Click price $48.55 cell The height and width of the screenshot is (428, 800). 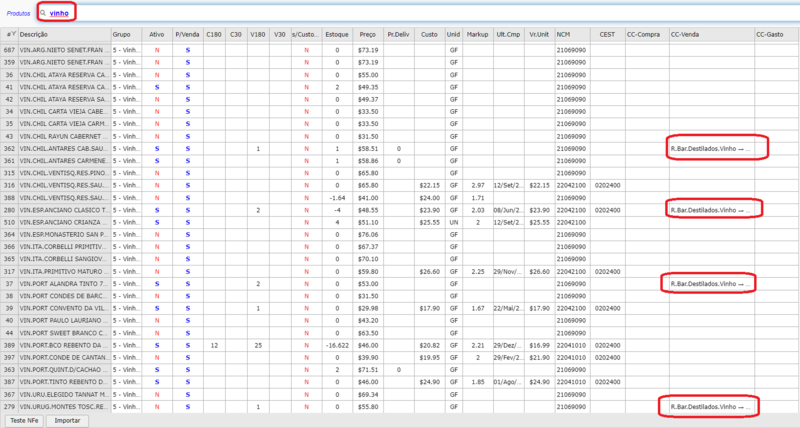click(x=367, y=210)
